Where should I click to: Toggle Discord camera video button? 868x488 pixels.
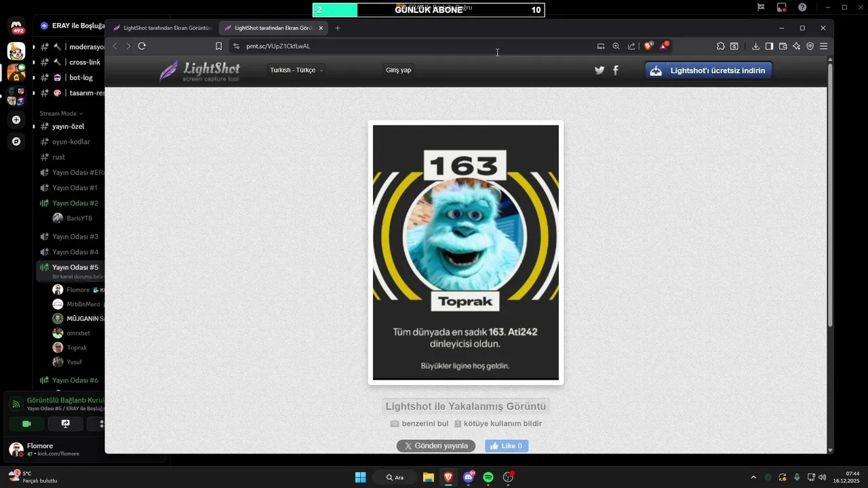coord(26,424)
